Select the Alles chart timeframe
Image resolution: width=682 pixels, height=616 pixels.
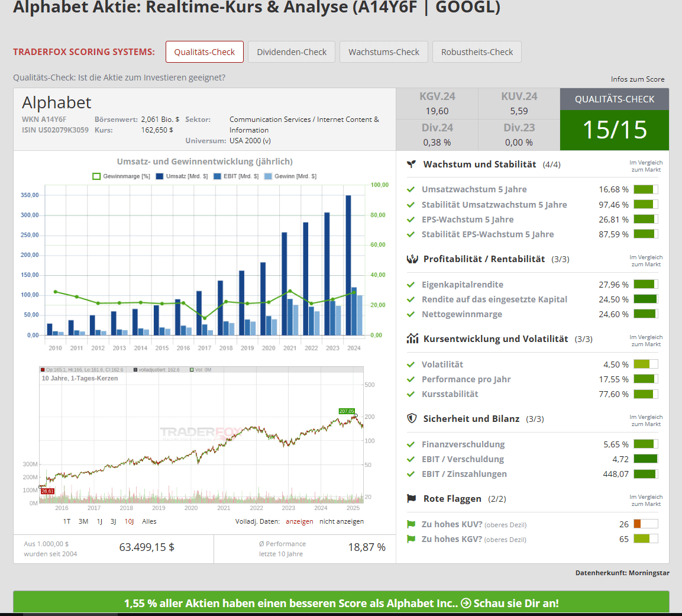[x=149, y=521]
